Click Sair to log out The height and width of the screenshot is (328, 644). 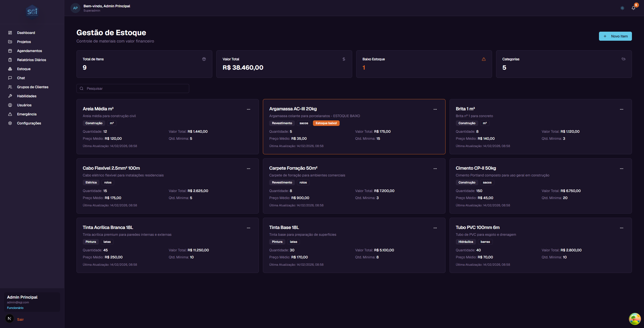pos(20,319)
